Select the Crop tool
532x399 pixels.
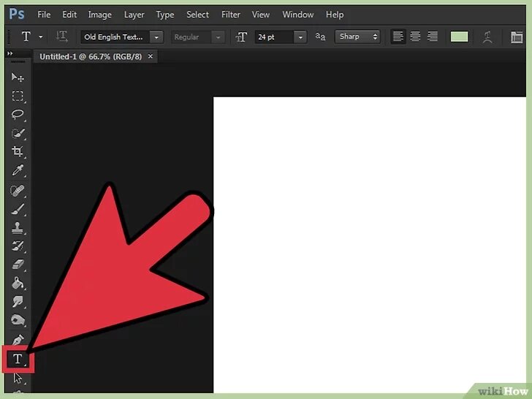tap(18, 151)
